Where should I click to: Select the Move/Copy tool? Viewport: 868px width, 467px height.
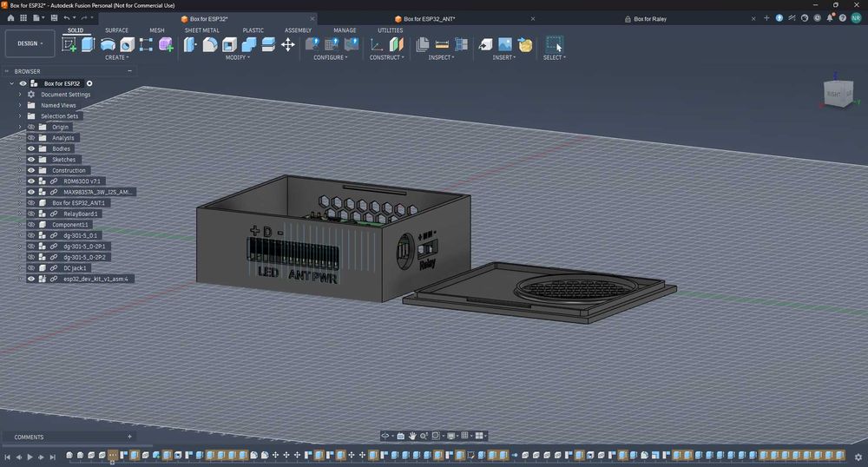[x=288, y=44]
